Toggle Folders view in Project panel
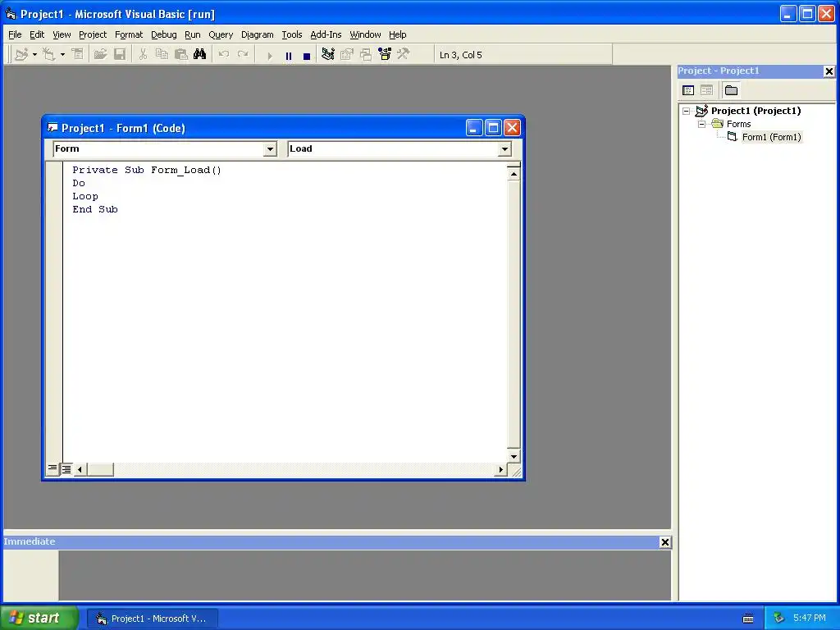The height and width of the screenshot is (630, 840). click(731, 90)
